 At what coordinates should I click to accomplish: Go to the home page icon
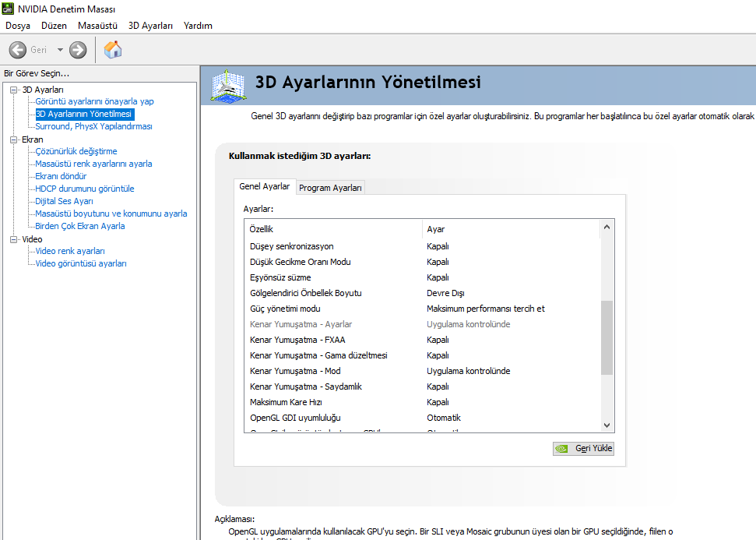(113, 50)
